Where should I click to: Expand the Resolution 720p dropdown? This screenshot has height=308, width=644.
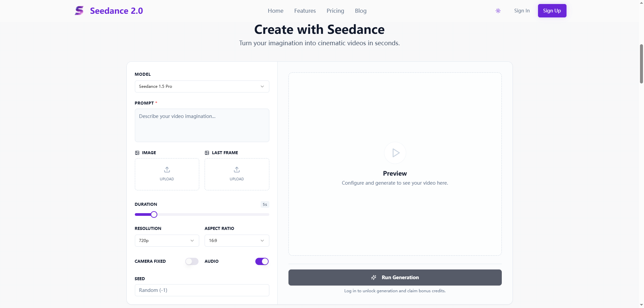click(167, 241)
